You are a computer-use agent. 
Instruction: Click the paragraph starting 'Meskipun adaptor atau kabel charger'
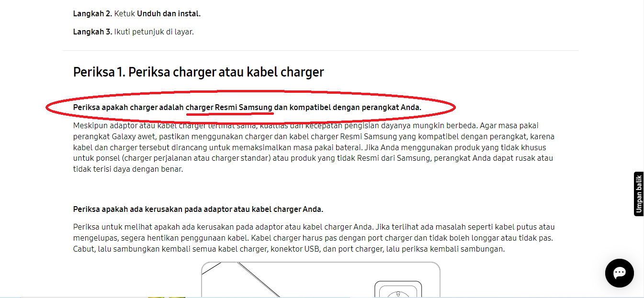[x=314, y=147]
